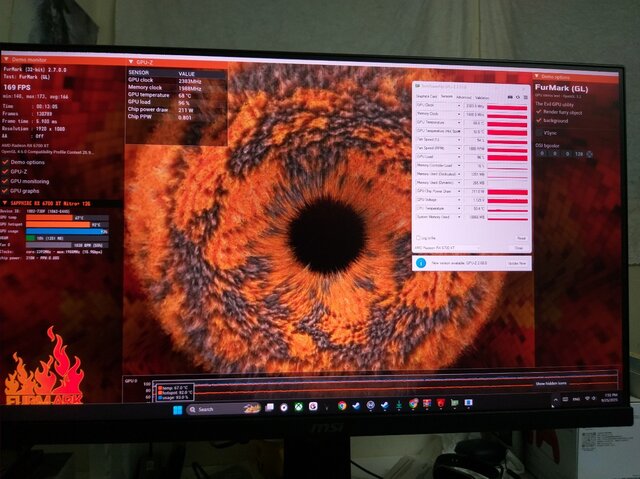Open the GPU Voltage sensor dropdown
Screen dimensions: 640x479
[459, 200]
